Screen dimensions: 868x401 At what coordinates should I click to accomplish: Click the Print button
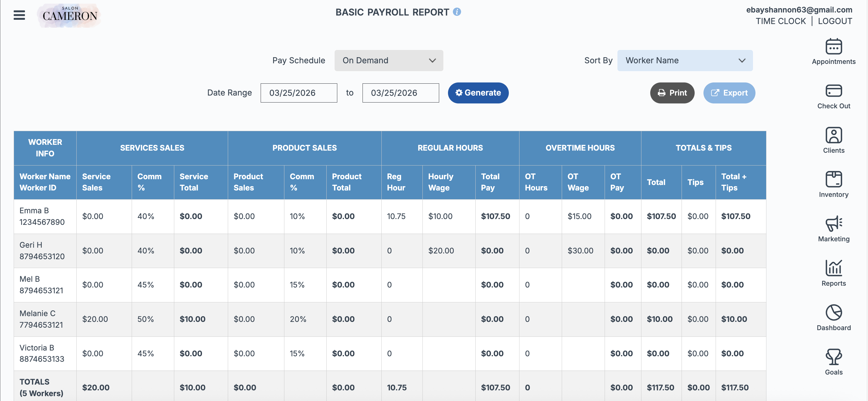(672, 93)
